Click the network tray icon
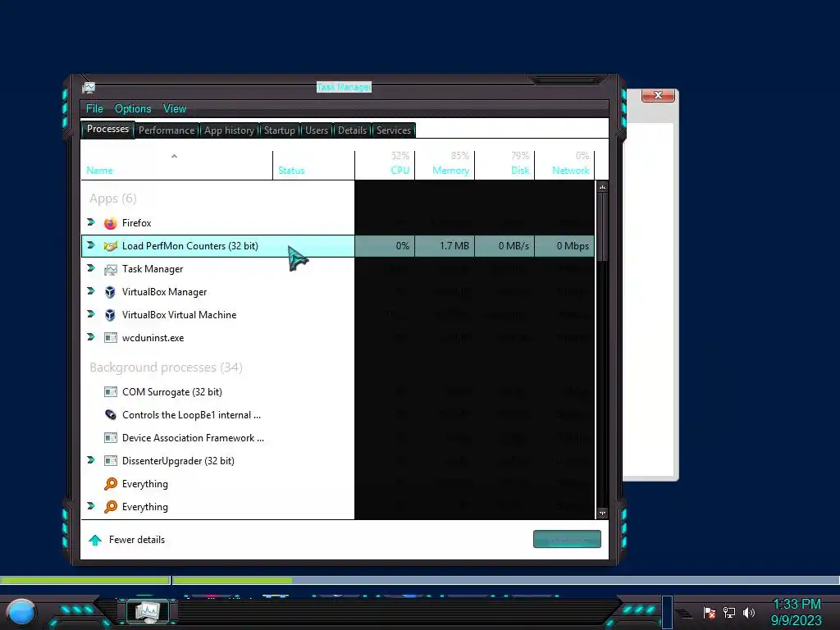The width and height of the screenshot is (840, 630). click(x=729, y=612)
